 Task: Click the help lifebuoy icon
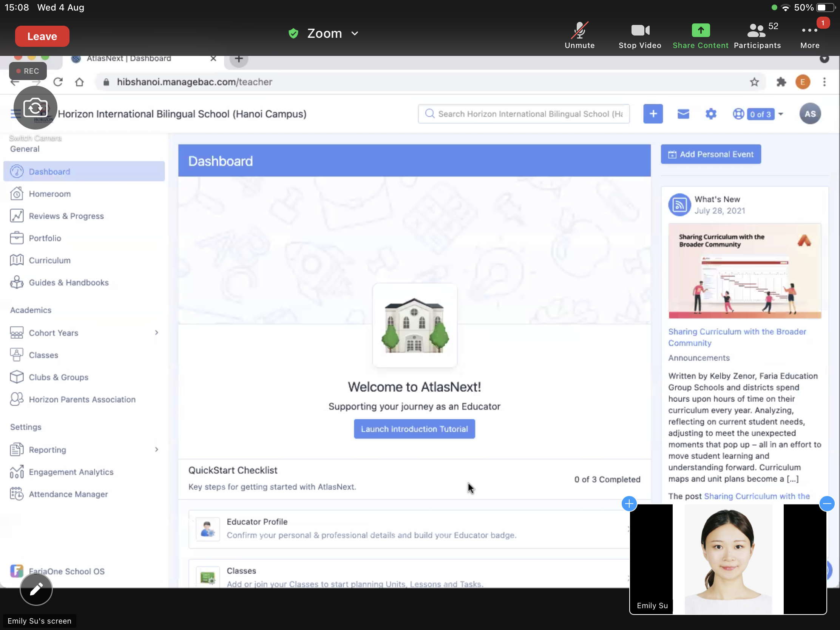click(738, 114)
